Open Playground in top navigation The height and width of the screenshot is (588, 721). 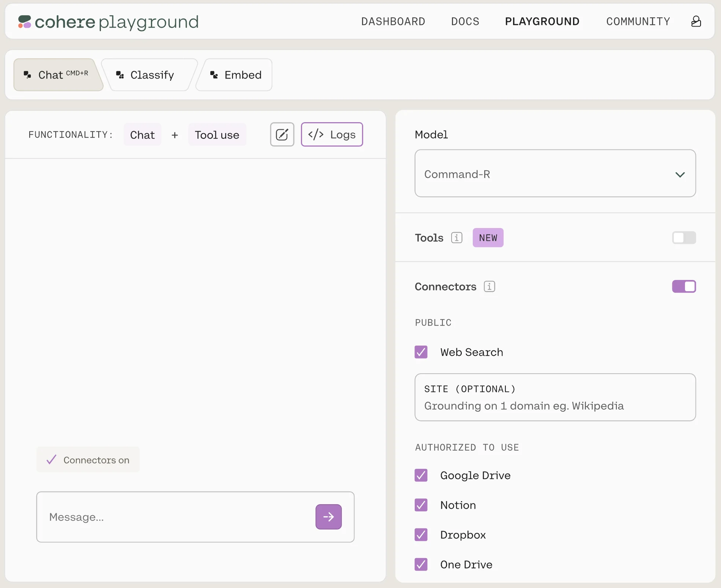click(x=542, y=21)
